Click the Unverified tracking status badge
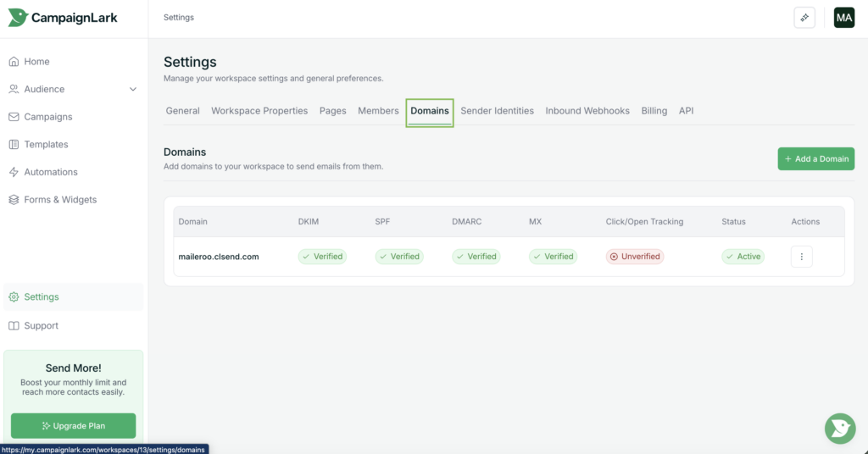The image size is (868, 454). point(633,257)
